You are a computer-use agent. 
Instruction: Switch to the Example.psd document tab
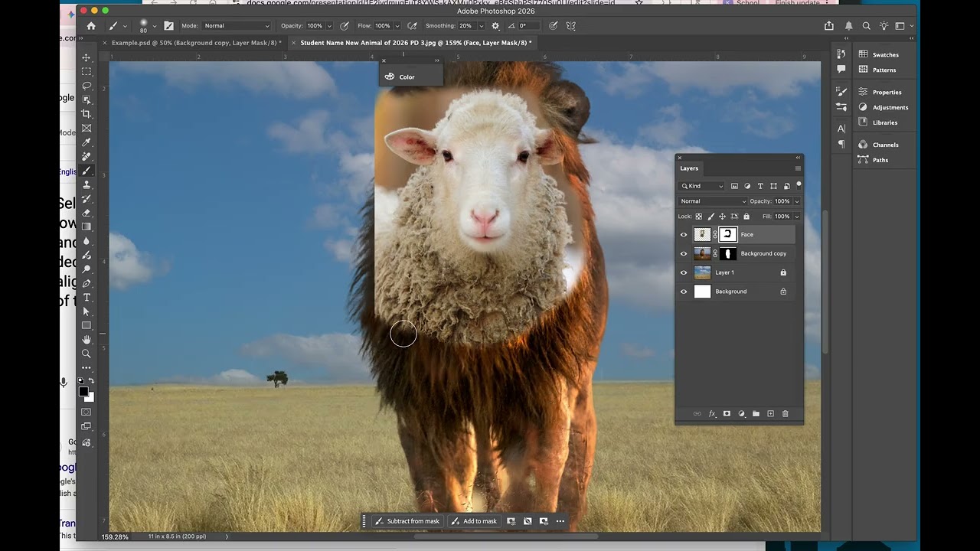click(x=196, y=43)
